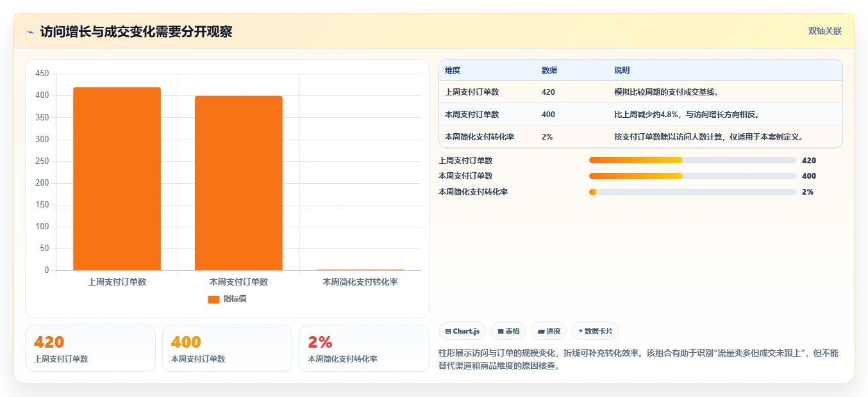This screenshot has width=868, height=397.
Task: Click the lightning icon beside the title
Action: click(x=30, y=32)
